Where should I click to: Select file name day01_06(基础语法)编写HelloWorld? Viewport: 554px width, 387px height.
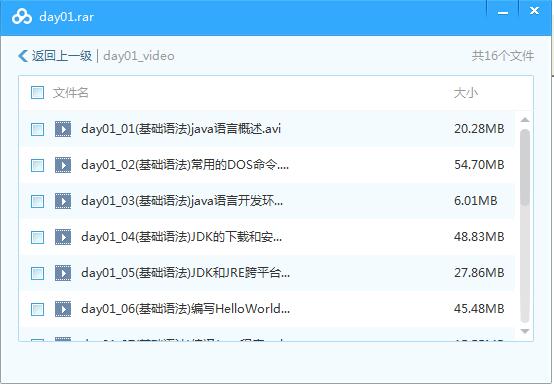click(185, 309)
